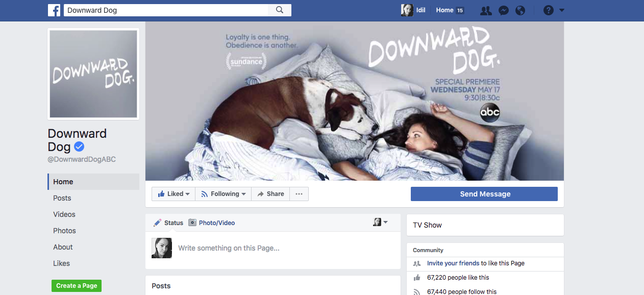
Task: Focus the Facebook search field
Action: coord(166,10)
